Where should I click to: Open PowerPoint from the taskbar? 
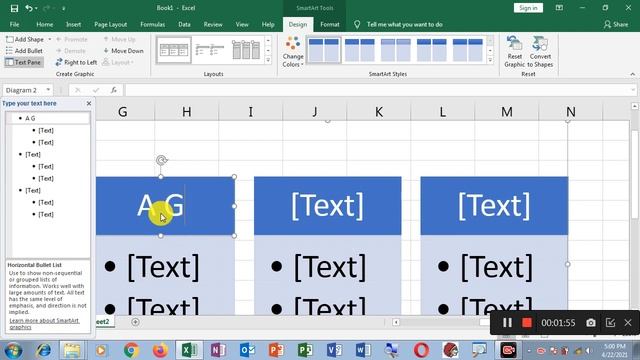click(x=276, y=350)
